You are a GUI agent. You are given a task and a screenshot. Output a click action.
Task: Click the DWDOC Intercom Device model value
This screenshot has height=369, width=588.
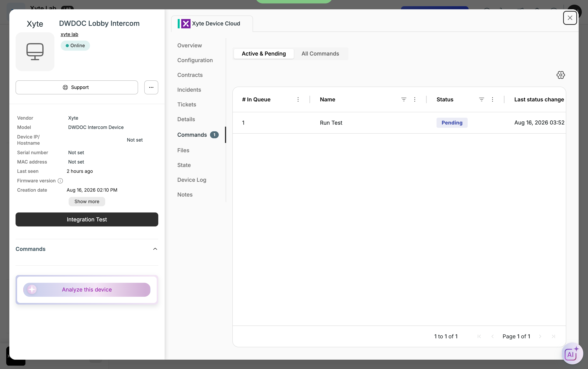[96, 127]
